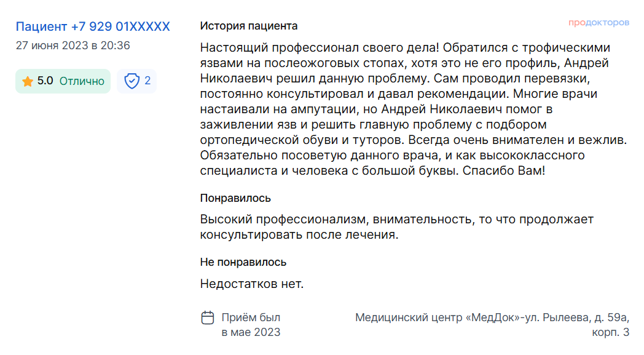Screen dimensions: 644x355
Task: Select the История пациента heading
Action: 248,26
